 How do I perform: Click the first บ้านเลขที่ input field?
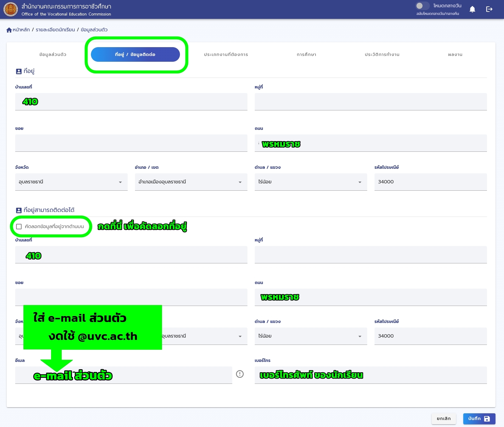(131, 102)
